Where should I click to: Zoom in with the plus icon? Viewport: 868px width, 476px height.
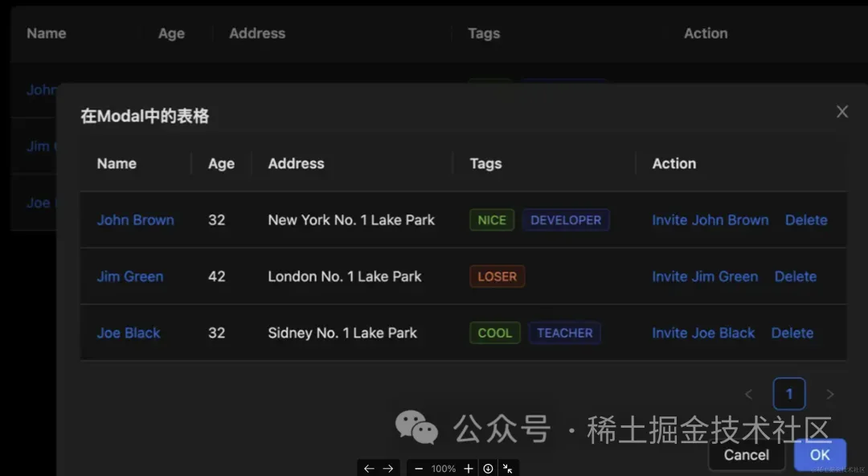[469, 469]
